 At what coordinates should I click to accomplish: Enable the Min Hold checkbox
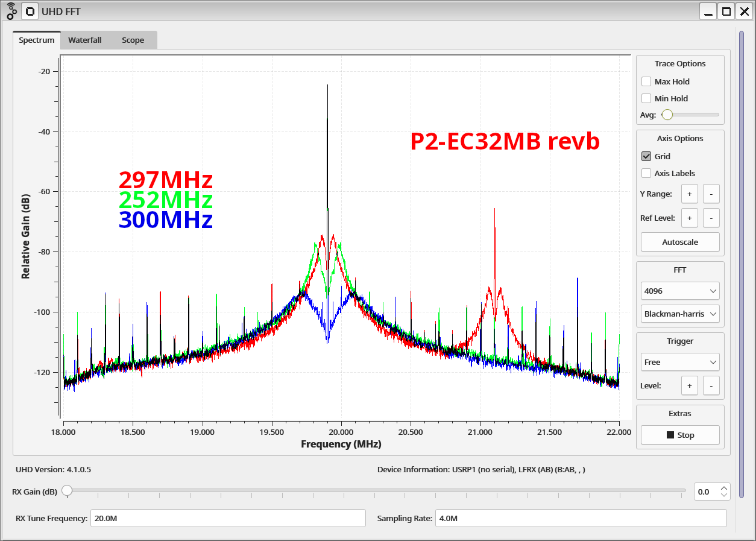point(646,98)
